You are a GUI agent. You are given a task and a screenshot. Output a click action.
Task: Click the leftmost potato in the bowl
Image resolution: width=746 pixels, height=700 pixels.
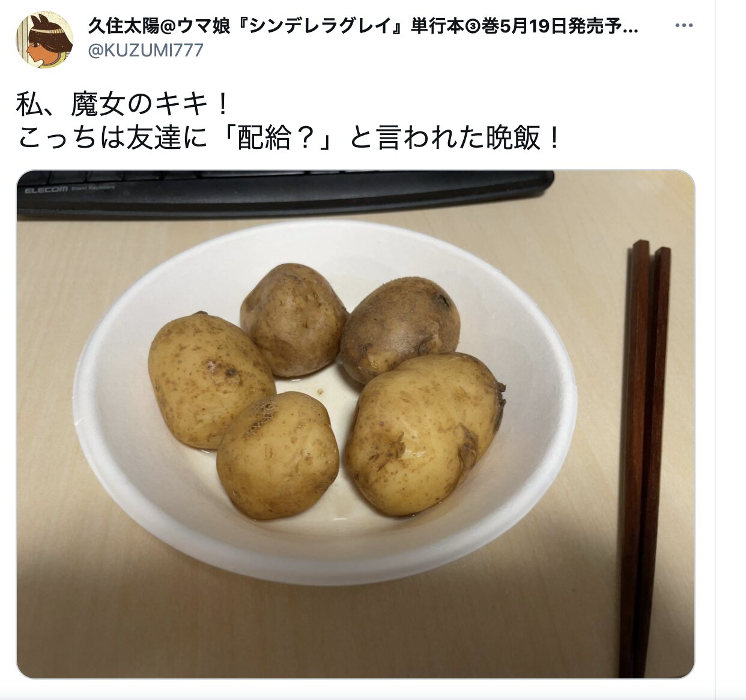click(210, 380)
